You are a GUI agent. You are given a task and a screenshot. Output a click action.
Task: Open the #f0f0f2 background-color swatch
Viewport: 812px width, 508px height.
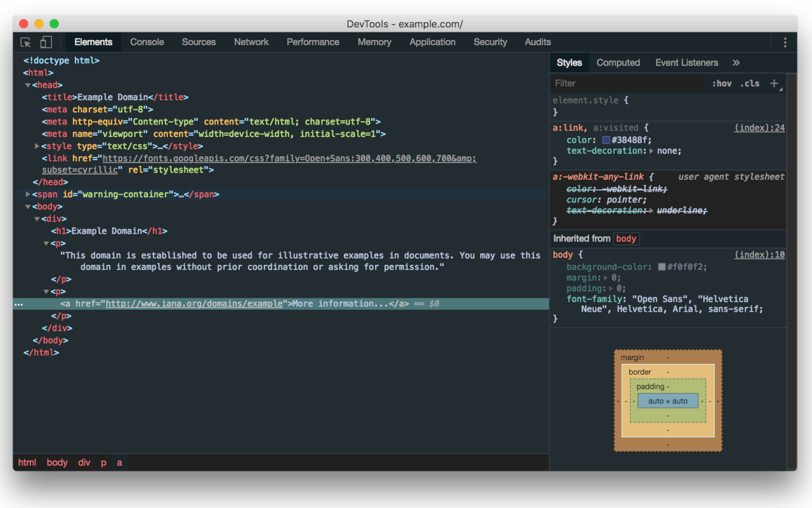662,267
